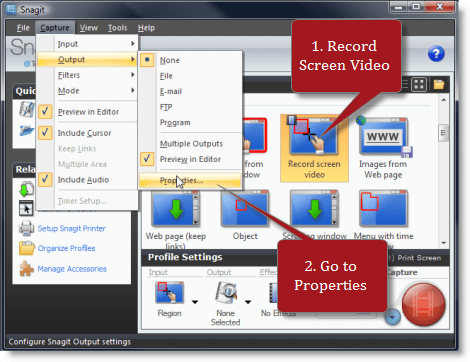Click the Snagit title bar app icon

click(x=11, y=9)
